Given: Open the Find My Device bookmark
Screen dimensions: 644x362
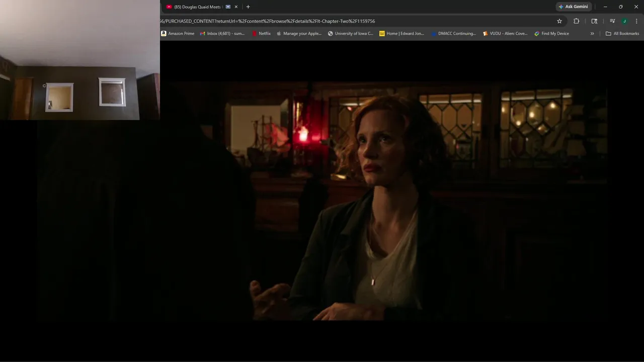Looking at the screenshot, I should pos(552,34).
